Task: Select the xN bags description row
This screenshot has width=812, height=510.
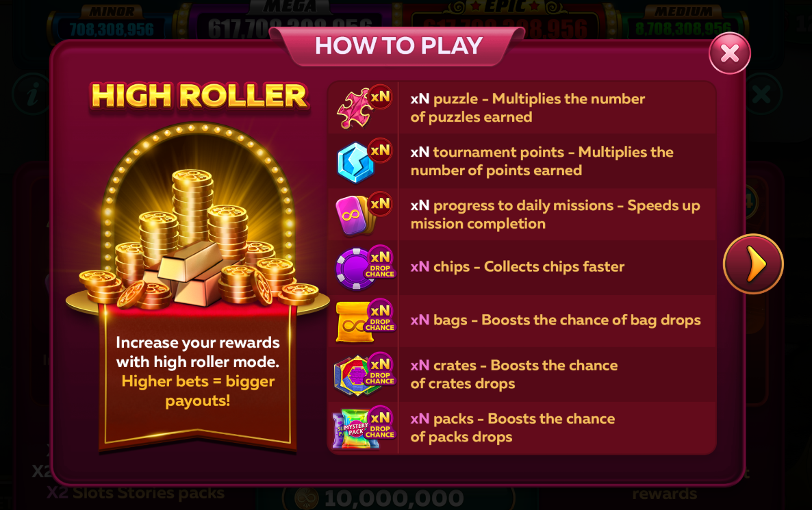Action: 522,321
